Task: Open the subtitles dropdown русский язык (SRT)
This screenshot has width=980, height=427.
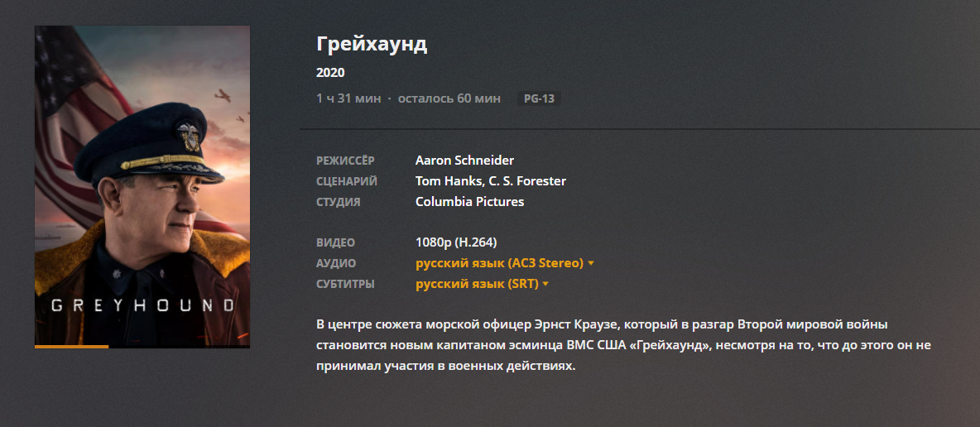Action: pyautogui.click(x=477, y=284)
